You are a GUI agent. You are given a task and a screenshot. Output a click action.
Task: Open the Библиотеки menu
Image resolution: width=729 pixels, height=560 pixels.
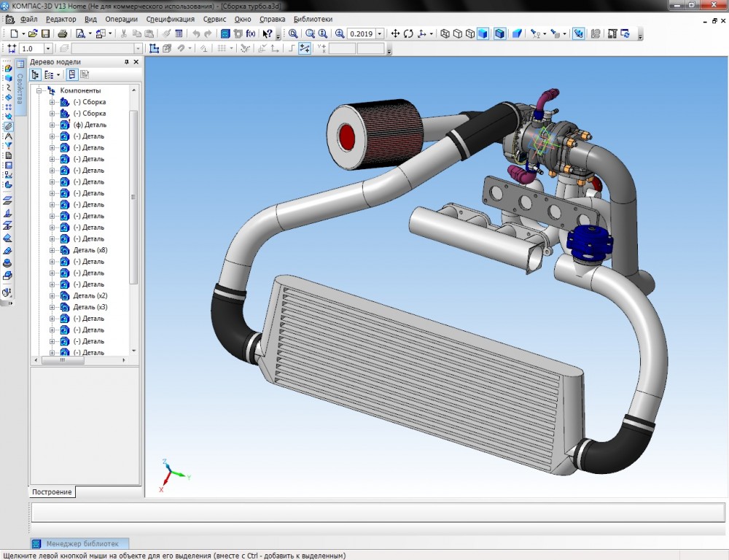(x=313, y=19)
